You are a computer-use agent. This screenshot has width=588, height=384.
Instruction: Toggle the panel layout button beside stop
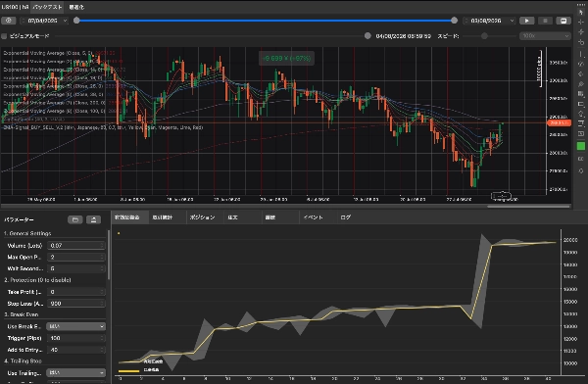(563, 21)
